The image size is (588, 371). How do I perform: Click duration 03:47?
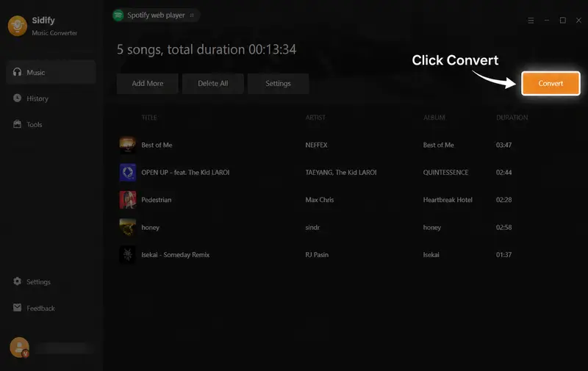(503, 145)
